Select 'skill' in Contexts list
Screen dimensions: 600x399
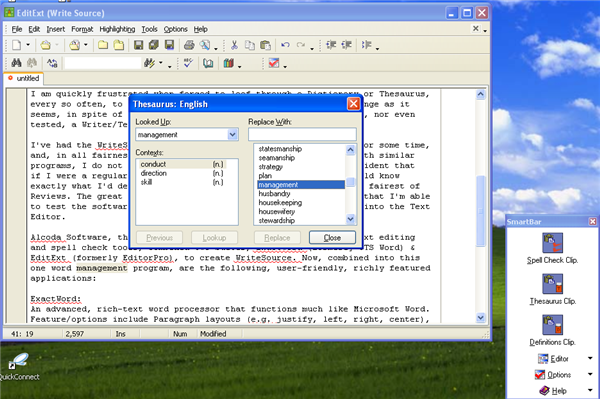[x=181, y=182]
